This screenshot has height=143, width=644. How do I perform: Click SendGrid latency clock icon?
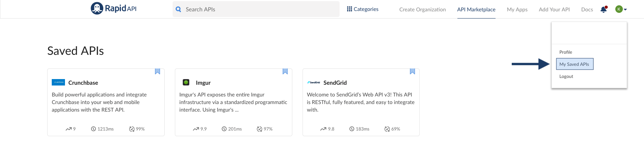click(352, 129)
